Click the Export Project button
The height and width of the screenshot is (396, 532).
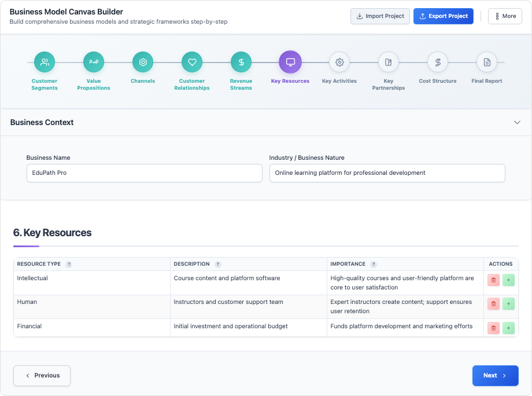click(x=444, y=16)
